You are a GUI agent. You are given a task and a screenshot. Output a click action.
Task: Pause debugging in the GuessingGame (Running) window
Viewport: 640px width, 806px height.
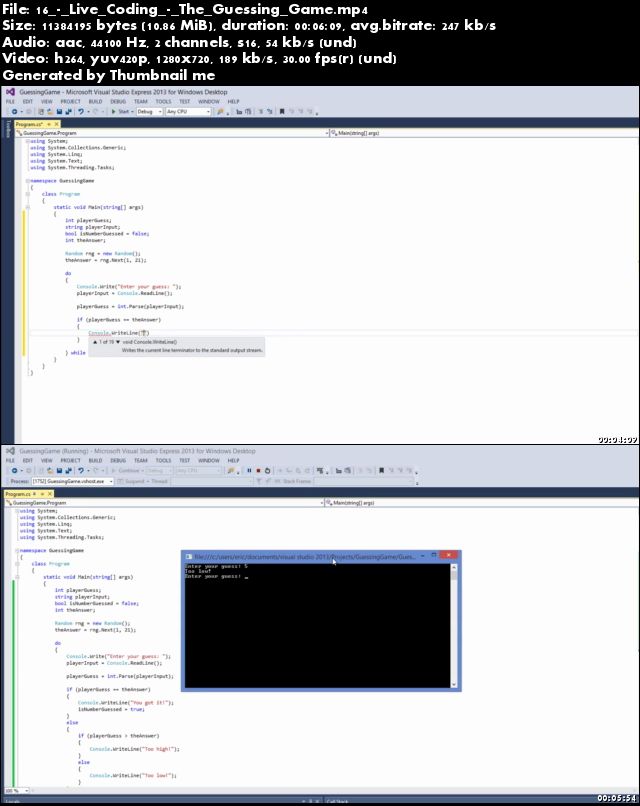coord(249,470)
